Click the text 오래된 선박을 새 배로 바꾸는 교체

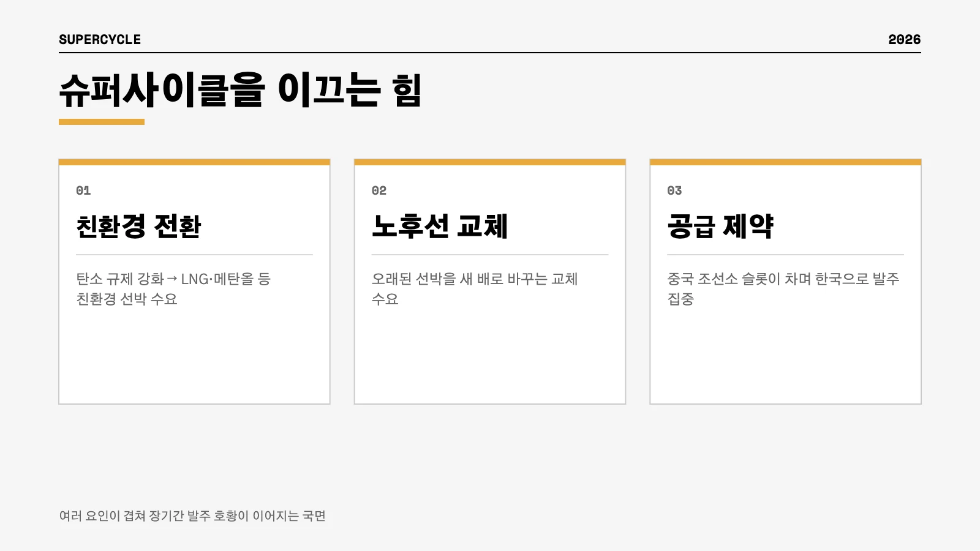click(x=475, y=279)
